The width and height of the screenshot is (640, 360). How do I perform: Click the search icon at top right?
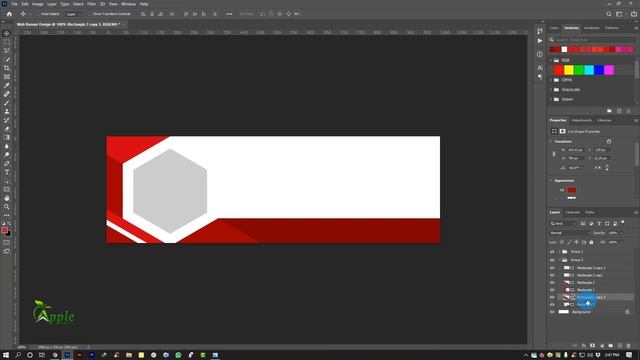pyautogui.click(x=609, y=14)
